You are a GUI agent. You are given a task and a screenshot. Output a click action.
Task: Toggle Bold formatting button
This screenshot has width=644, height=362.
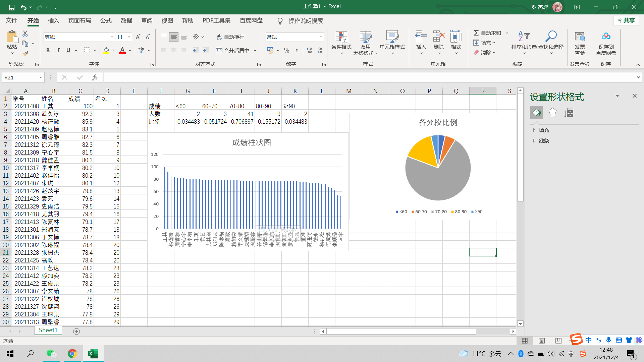coord(48,50)
